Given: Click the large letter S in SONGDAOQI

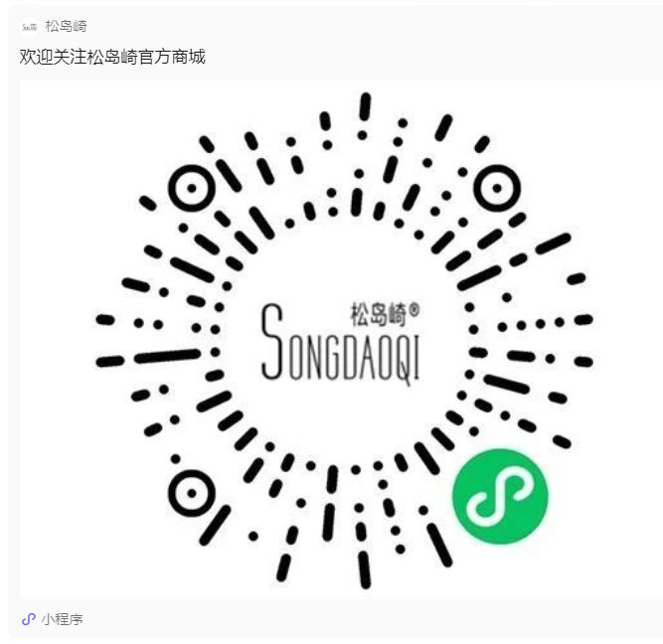Looking at the screenshot, I should click(x=272, y=342).
